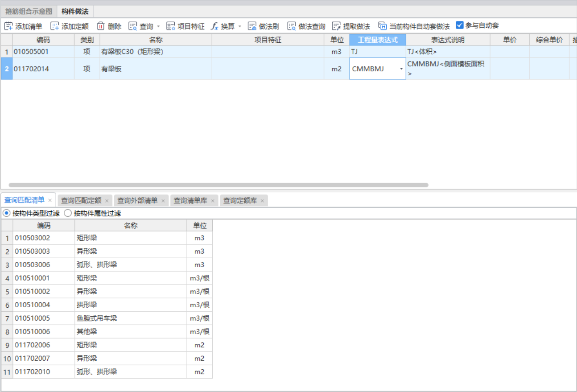Close the 查询定额库 tab
577x392 pixels.
262,201
